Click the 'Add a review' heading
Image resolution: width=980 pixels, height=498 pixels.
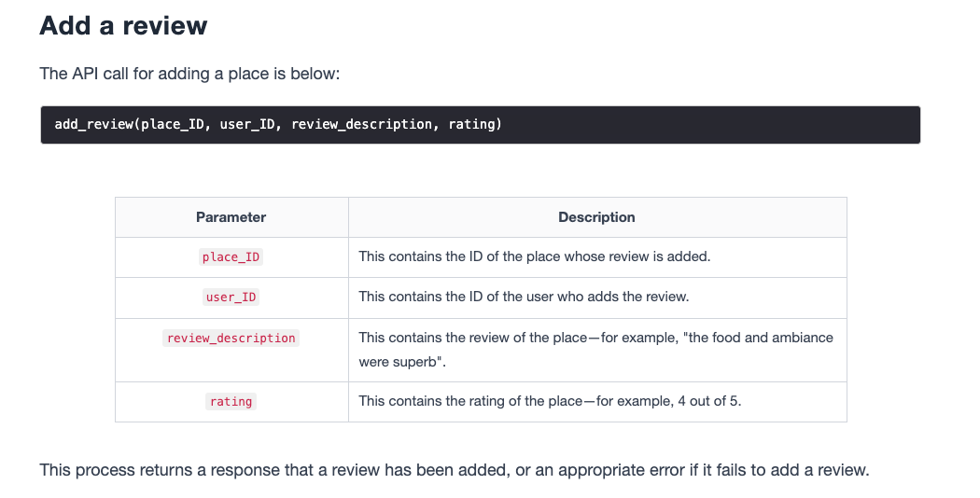pyautogui.click(x=123, y=25)
